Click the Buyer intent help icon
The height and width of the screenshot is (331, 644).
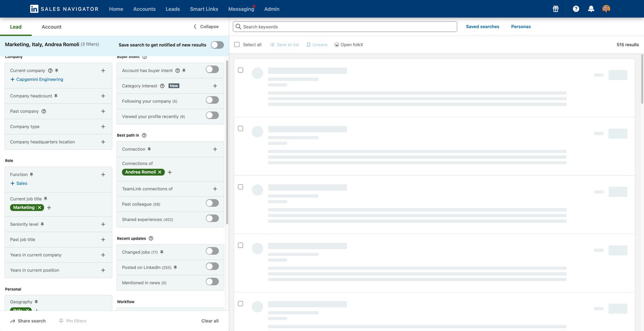click(145, 57)
